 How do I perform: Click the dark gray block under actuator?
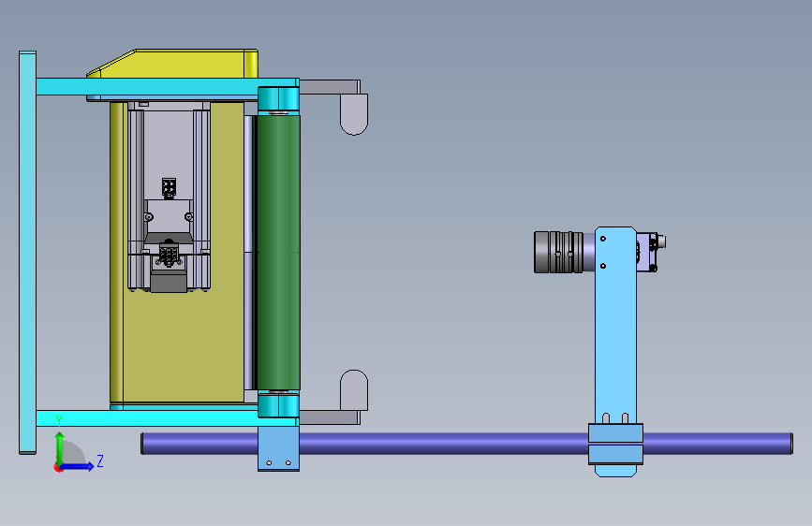coord(169,280)
